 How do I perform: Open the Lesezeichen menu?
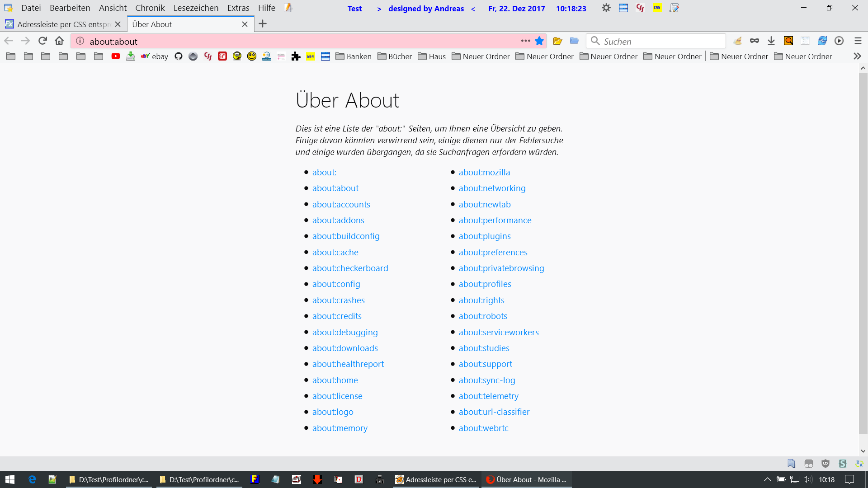tap(196, 8)
